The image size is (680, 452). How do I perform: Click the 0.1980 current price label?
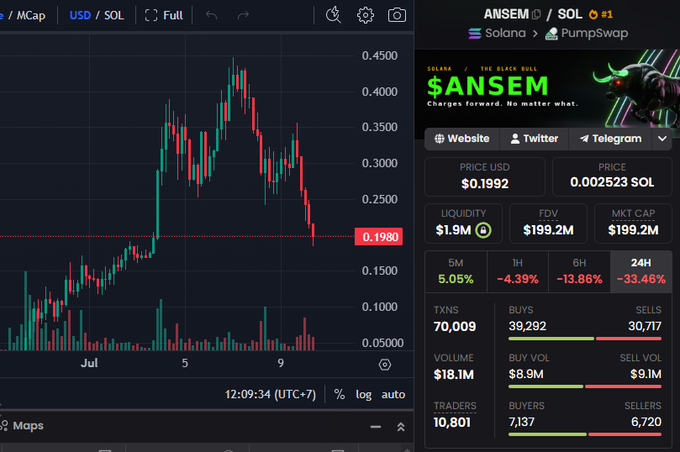379,237
